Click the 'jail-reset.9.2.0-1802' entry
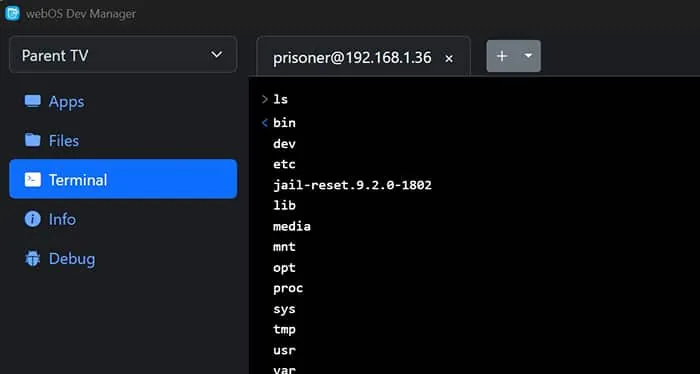 [x=352, y=185]
